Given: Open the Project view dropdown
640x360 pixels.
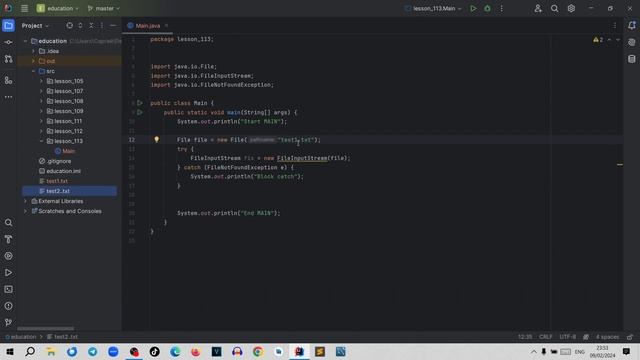Looking at the screenshot, I should tap(35, 26).
